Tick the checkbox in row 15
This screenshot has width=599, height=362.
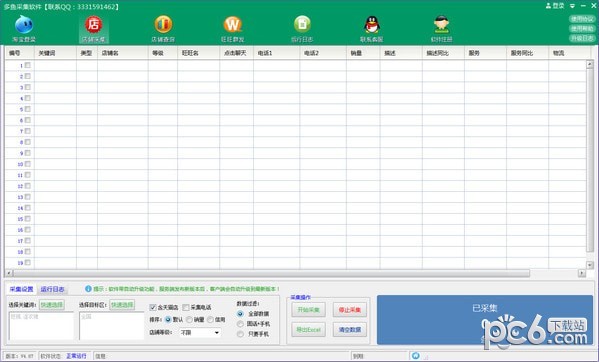(x=28, y=219)
